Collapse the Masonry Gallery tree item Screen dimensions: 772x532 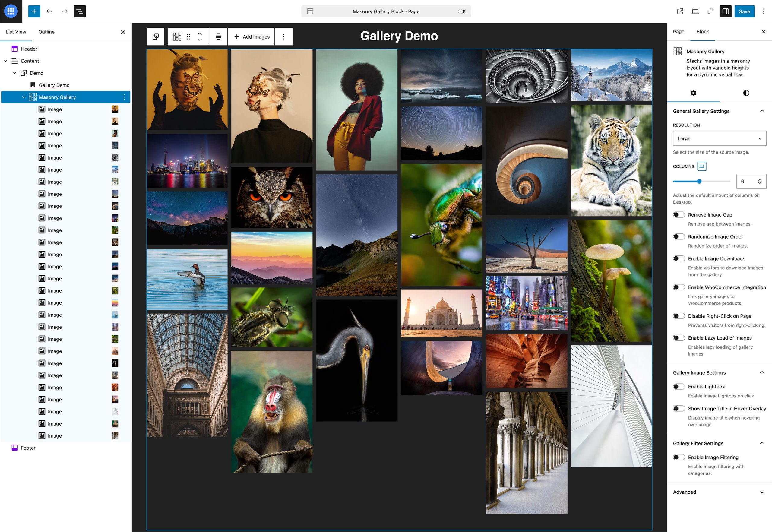pyautogui.click(x=24, y=97)
